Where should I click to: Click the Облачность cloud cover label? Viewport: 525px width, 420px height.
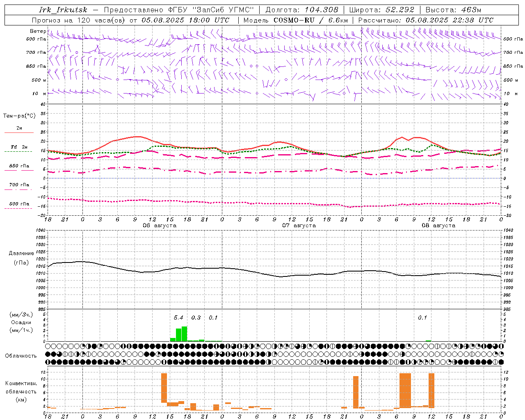(21, 356)
